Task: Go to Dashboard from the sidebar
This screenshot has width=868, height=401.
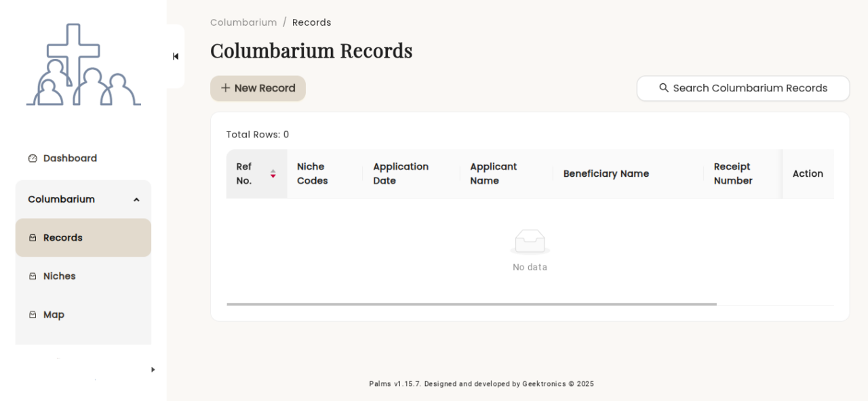Action: 70,159
